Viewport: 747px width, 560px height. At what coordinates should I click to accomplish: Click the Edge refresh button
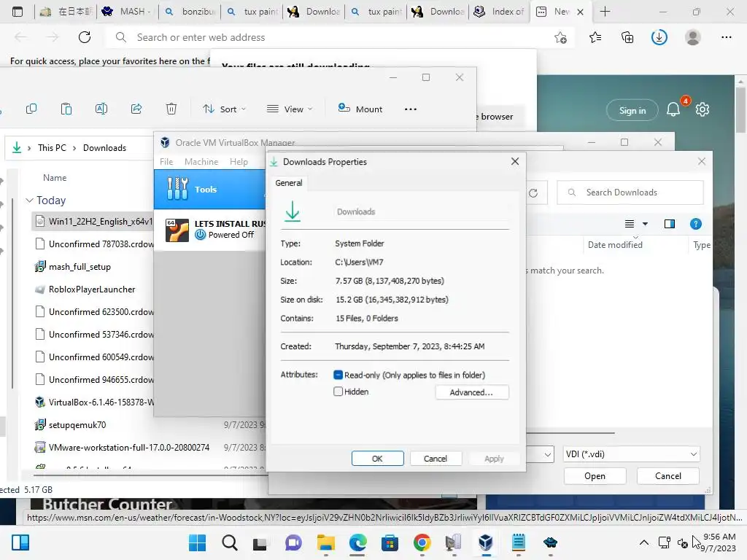(x=85, y=37)
